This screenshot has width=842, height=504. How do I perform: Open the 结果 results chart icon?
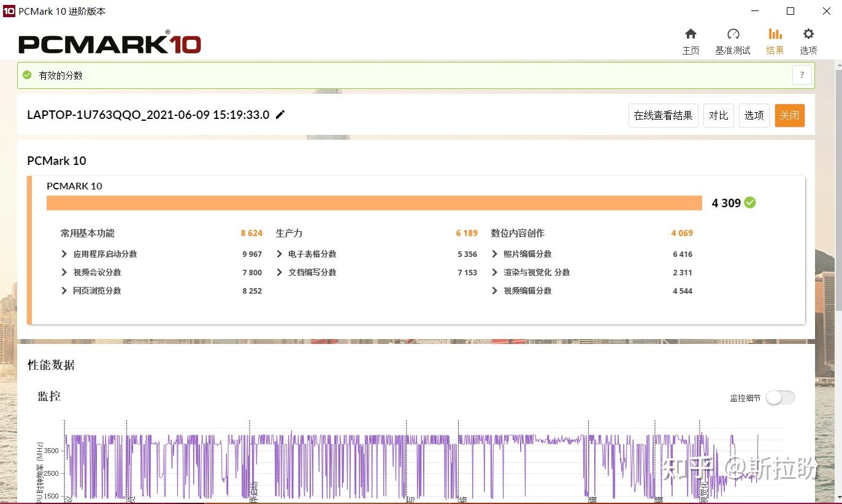[x=775, y=34]
